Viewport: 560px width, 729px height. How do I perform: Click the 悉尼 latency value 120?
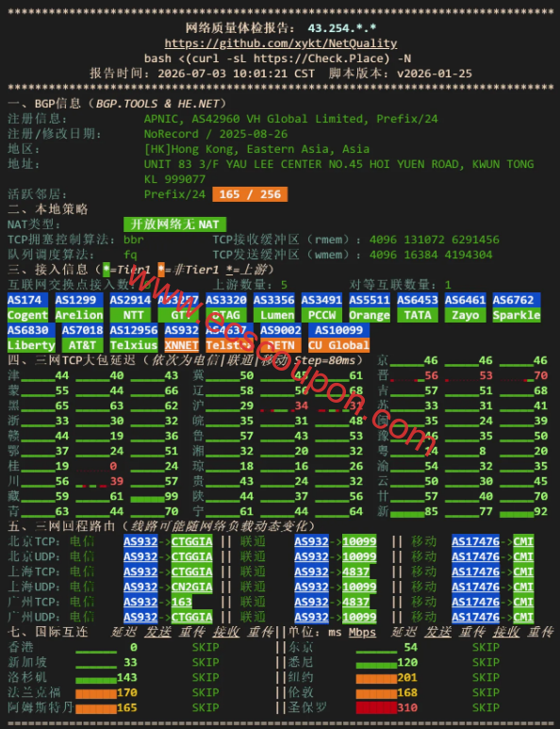(x=407, y=663)
